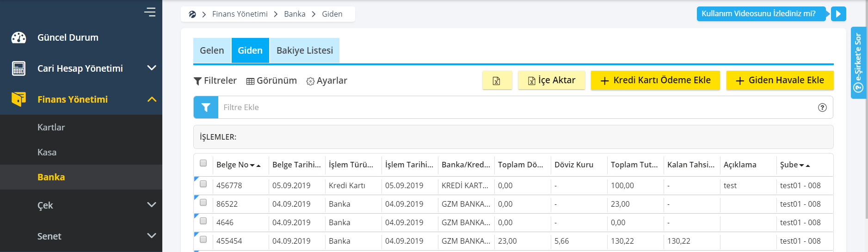Click Giden breadcrumb item

click(x=332, y=14)
